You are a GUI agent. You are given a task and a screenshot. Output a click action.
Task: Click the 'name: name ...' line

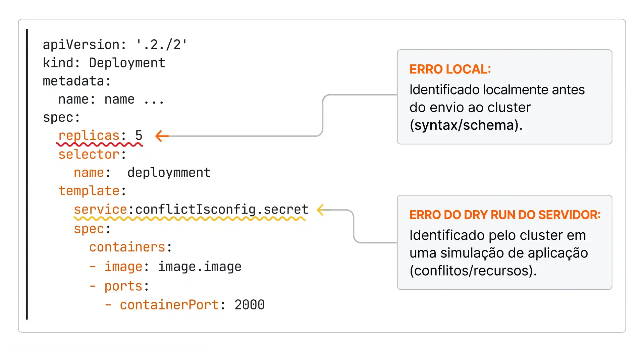pos(111,100)
